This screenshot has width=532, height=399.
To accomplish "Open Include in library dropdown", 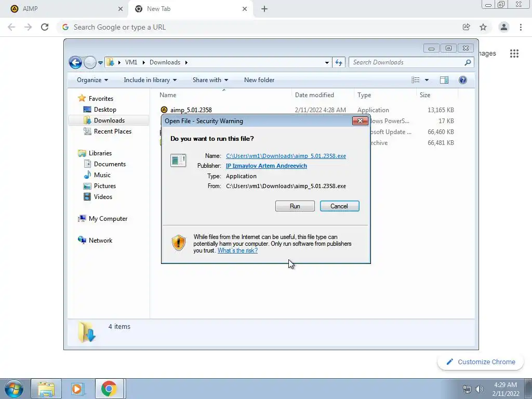I will click(150, 79).
